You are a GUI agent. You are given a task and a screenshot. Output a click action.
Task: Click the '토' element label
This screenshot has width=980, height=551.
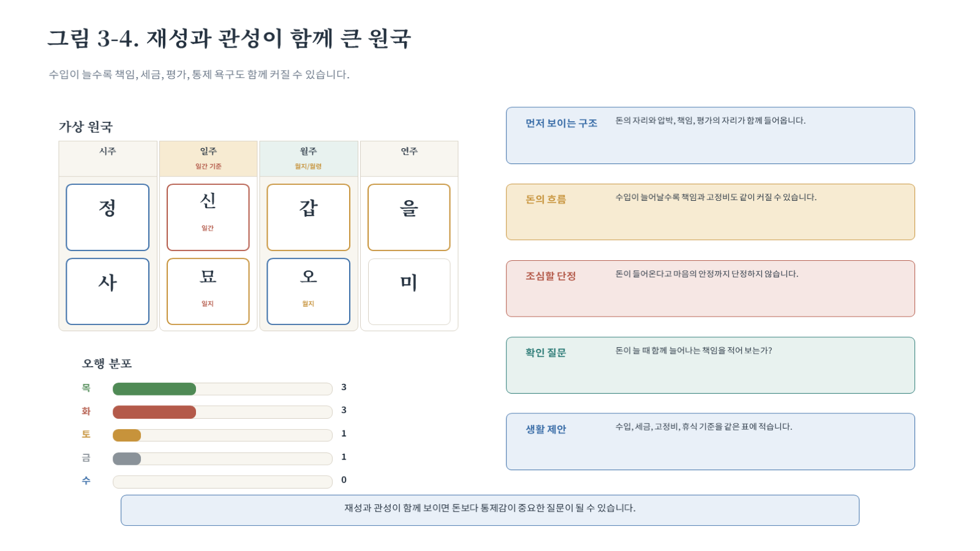pos(86,435)
